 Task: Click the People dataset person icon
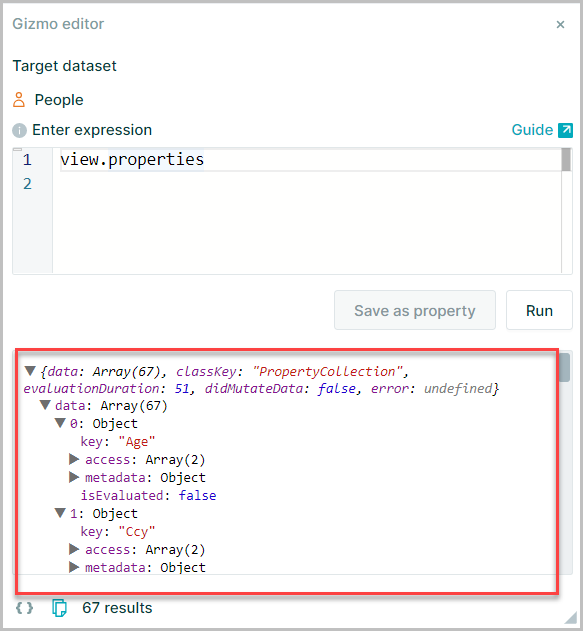click(x=19, y=99)
